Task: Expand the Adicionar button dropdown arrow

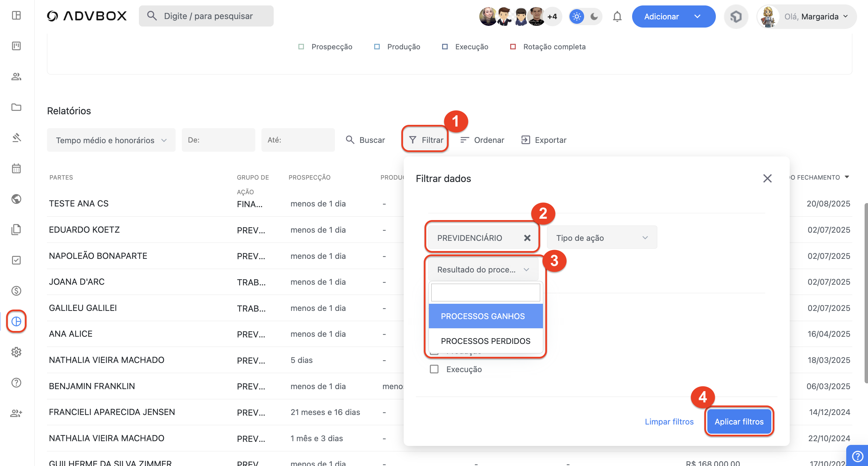Action: tap(697, 16)
